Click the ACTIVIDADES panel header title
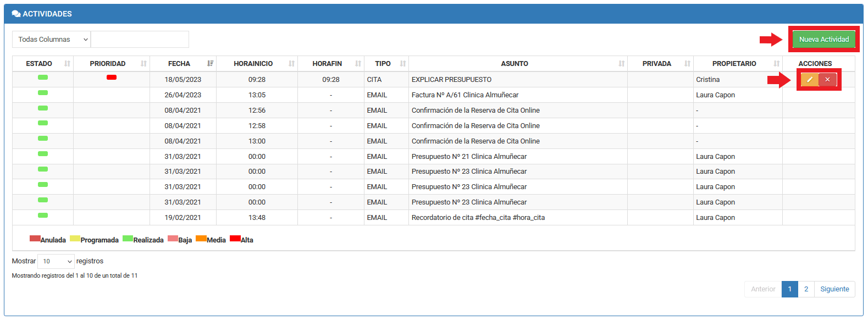This screenshot has width=868, height=320. point(47,14)
